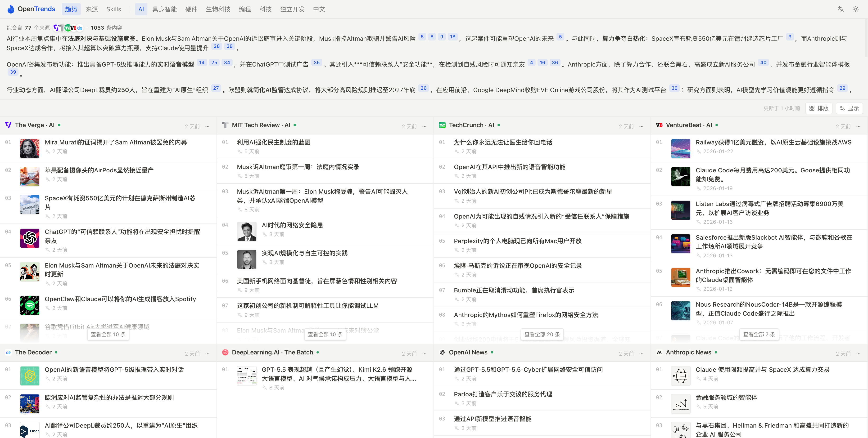Click VentureBeat VB source logo icon
Image resolution: width=868 pixels, height=438 pixels.
(x=660, y=125)
